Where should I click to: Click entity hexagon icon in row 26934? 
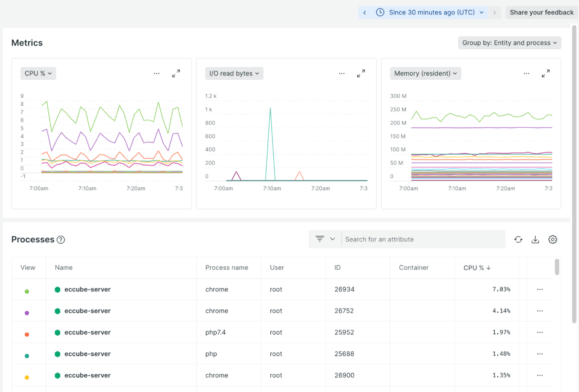pyautogui.click(x=58, y=290)
